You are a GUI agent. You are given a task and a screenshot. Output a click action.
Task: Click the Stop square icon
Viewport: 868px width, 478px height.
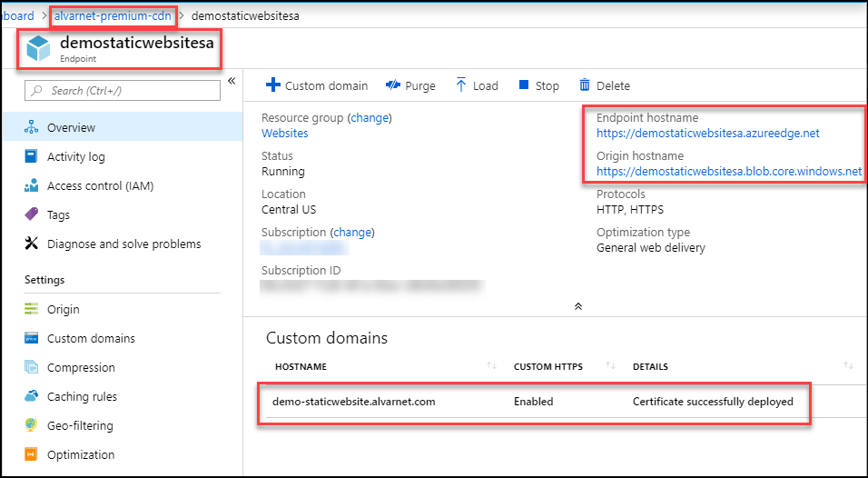pyautogui.click(x=524, y=85)
